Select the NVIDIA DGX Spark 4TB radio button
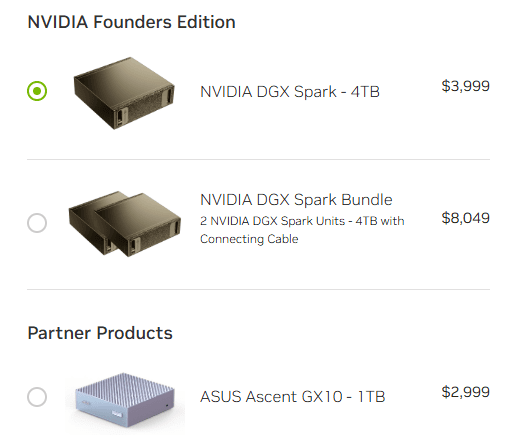This screenshot has height=445, width=517. pos(37,91)
